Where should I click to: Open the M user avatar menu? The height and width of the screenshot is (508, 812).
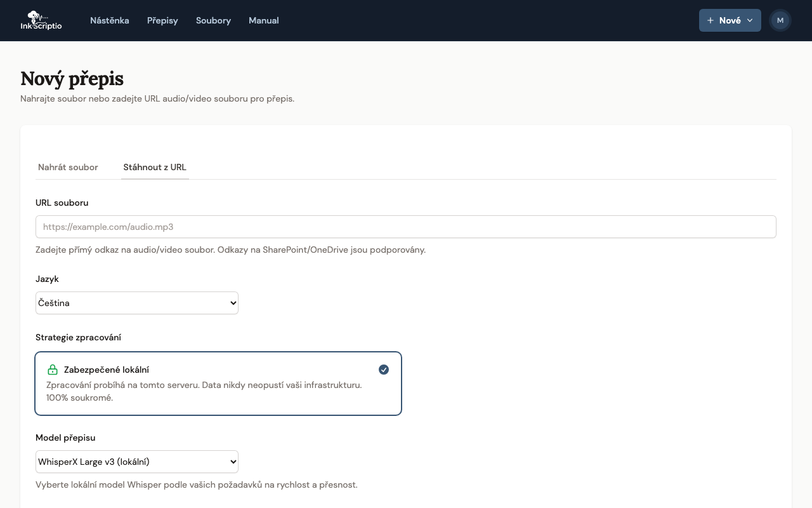(780, 20)
